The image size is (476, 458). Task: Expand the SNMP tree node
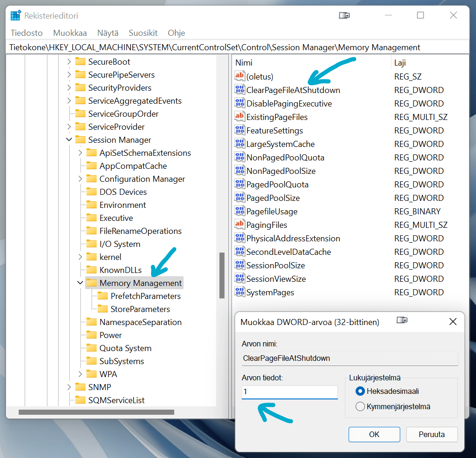coord(69,387)
